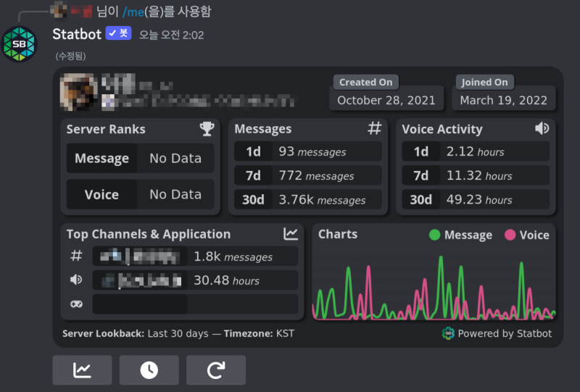Click the hash icon beside 1.8k messages

click(76, 256)
